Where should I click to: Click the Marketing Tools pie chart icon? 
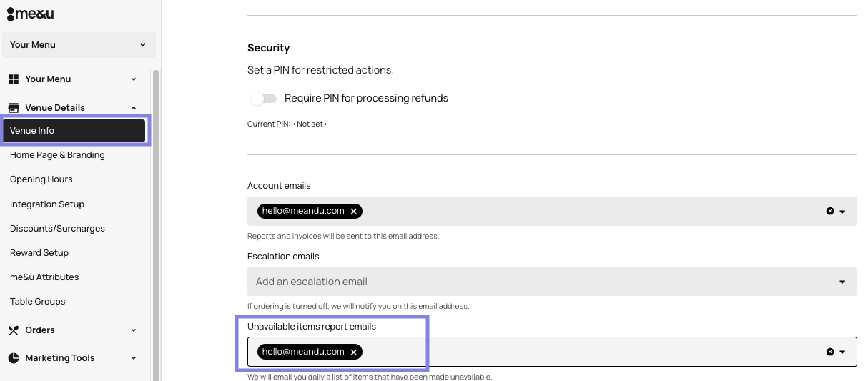coord(14,358)
